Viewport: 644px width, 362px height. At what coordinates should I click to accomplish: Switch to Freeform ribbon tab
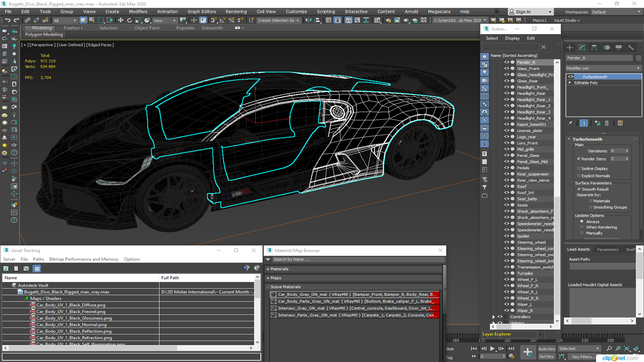click(73, 28)
